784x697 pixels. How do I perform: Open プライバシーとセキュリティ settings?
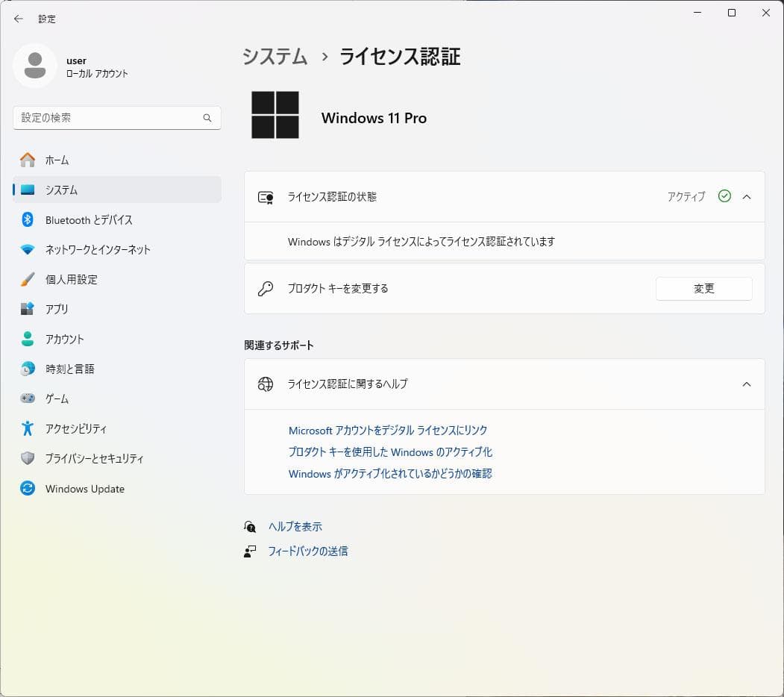click(94, 458)
